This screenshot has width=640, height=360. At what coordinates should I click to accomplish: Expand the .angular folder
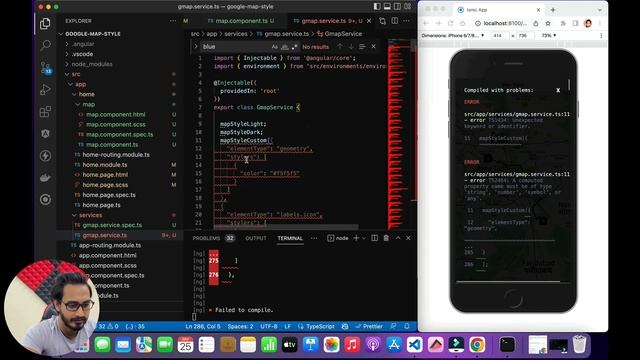[x=83, y=44]
